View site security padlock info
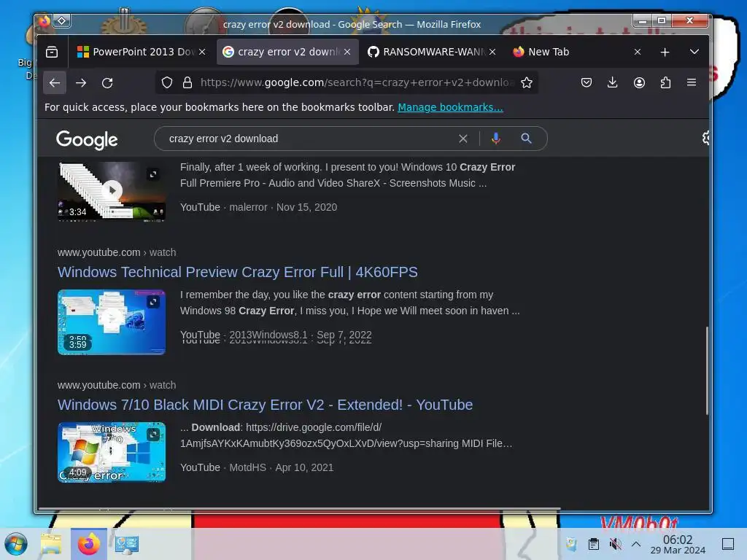 (187, 83)
